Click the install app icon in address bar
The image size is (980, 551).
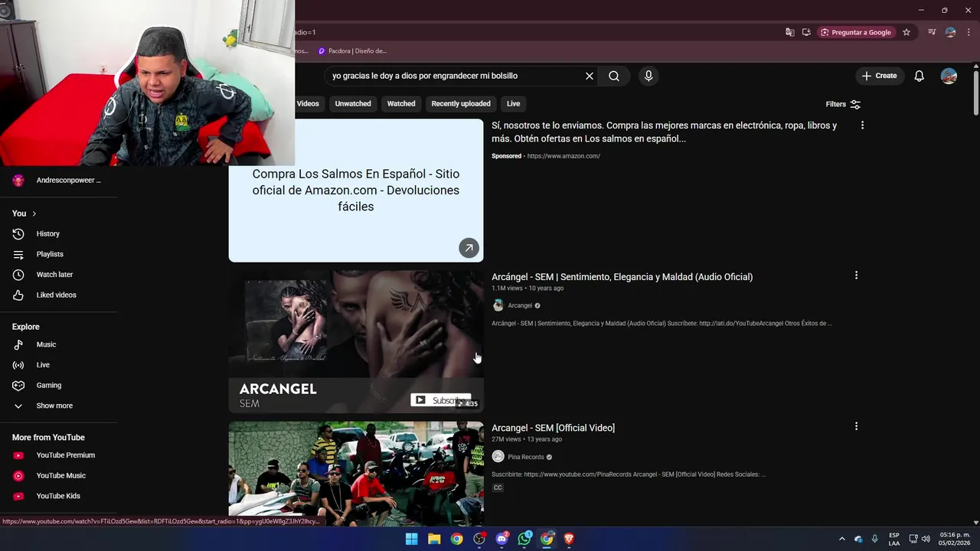[x=806, y=32]
